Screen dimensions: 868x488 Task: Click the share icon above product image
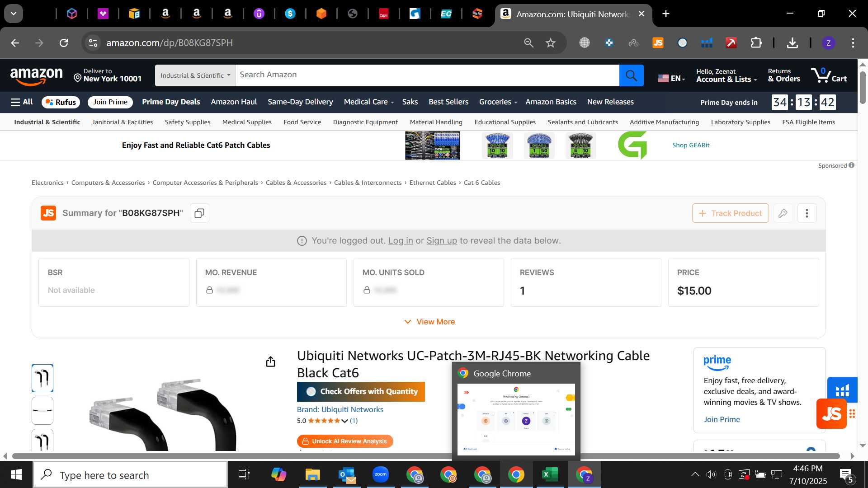(x=270, y=361)
